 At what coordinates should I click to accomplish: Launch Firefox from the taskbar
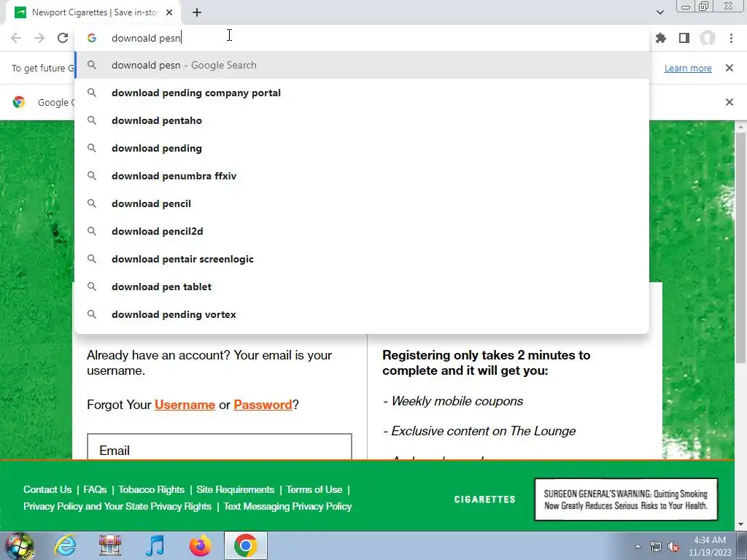[x=200, y=545]
